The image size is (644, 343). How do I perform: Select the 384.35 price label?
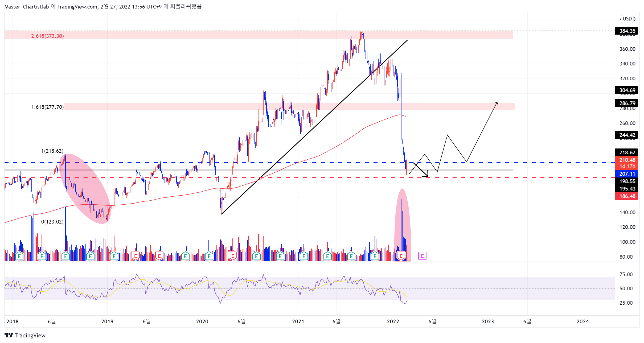pyautogui.click(x=626, y=31)
